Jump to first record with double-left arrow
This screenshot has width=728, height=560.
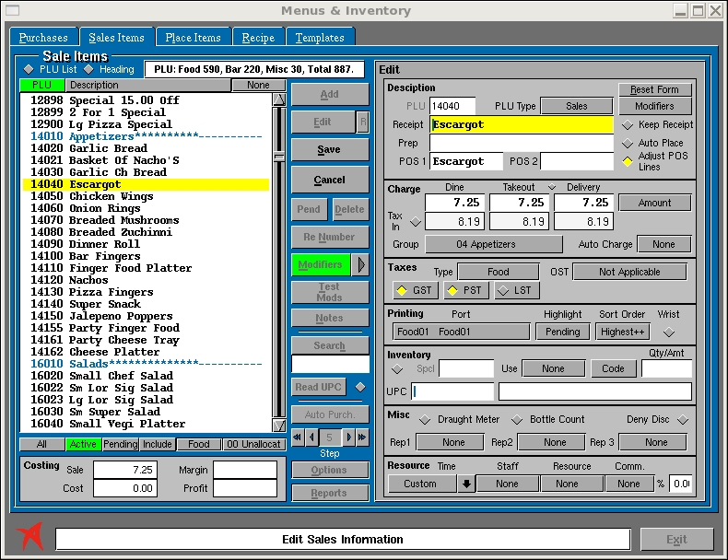(298, 437)
